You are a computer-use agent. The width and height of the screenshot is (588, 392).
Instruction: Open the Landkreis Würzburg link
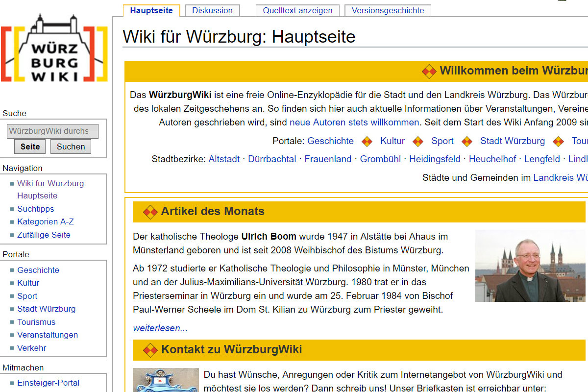point(561,177)
